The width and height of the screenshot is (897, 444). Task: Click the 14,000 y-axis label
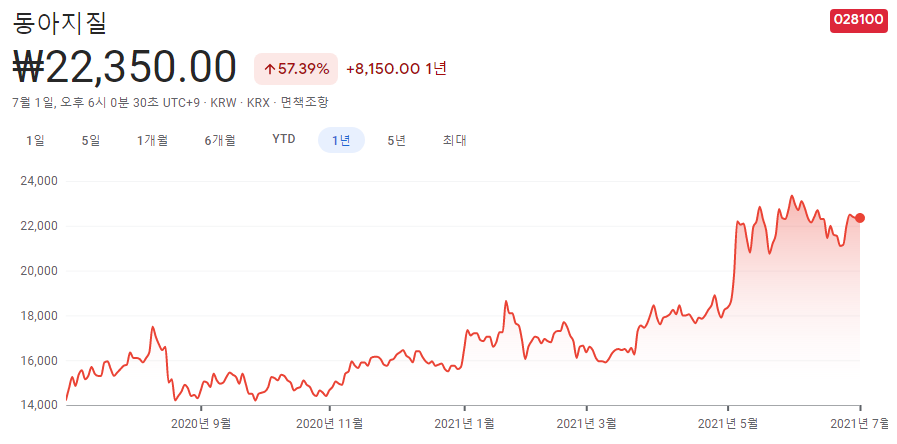coord(39,405)
